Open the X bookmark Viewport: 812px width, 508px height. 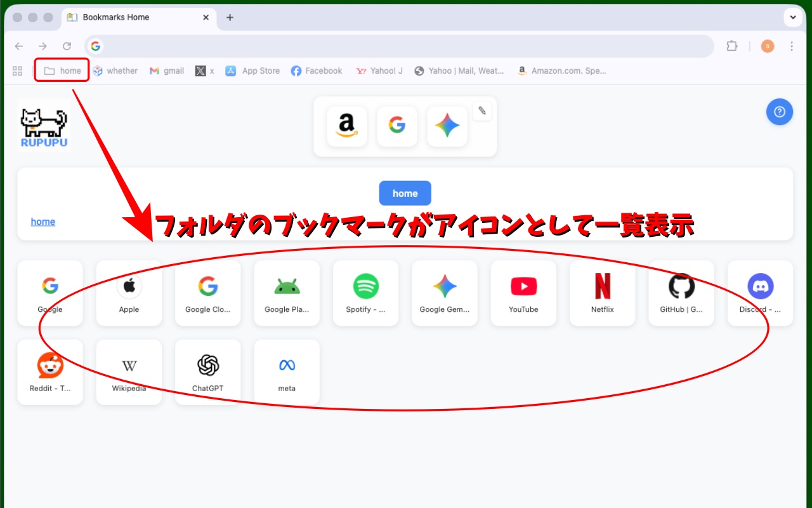(x=205, y=70)
